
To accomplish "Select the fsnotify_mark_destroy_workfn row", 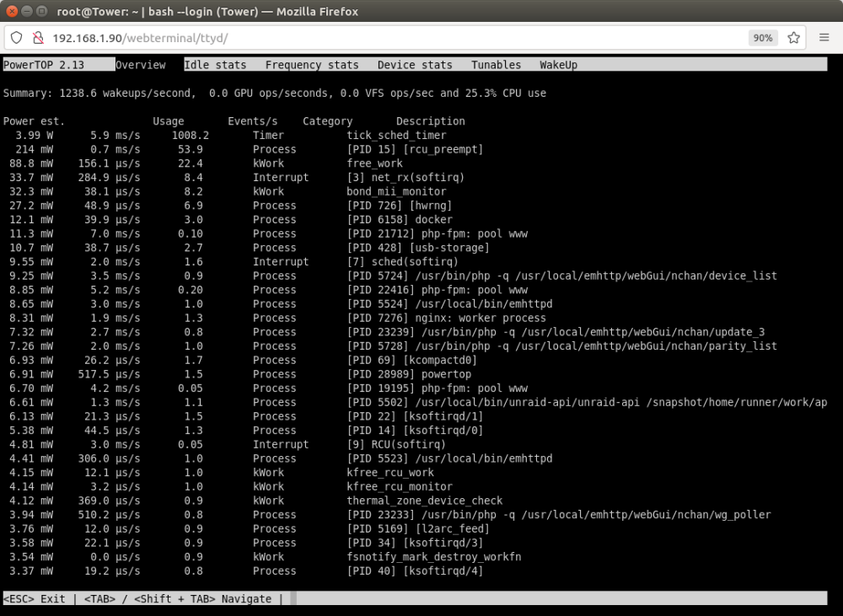I will tap(263, 556).
